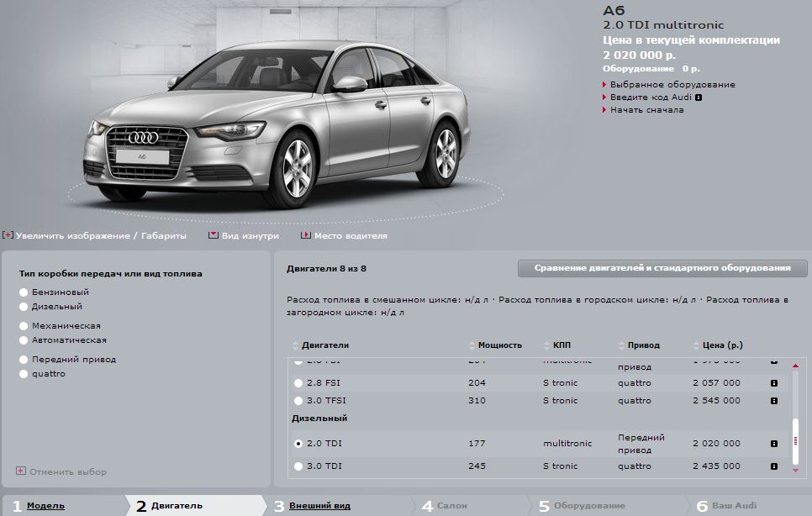Click power value 310
Screen dimensions: 812x516
pyautogui.click(x=477, y=401)
